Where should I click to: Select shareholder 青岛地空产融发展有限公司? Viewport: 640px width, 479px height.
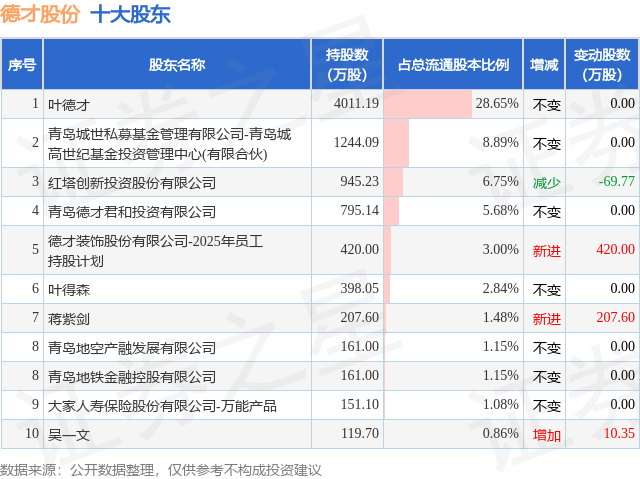[132, 348]
